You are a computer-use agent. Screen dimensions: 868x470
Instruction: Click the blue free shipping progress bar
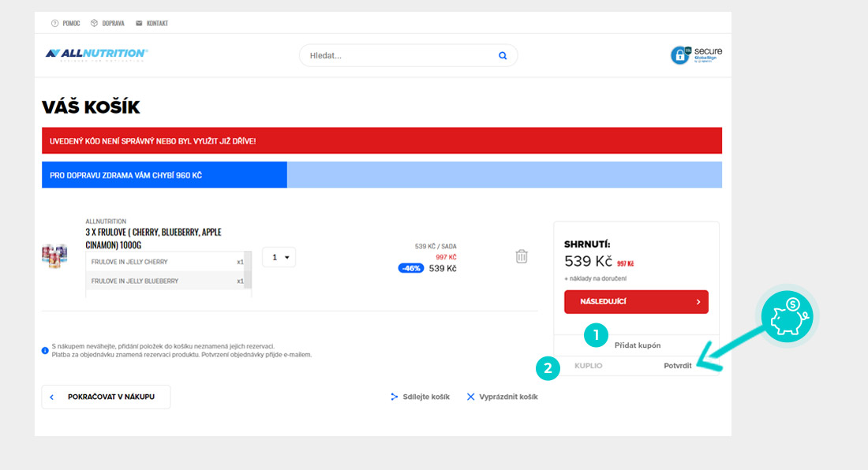pos(164,175)
